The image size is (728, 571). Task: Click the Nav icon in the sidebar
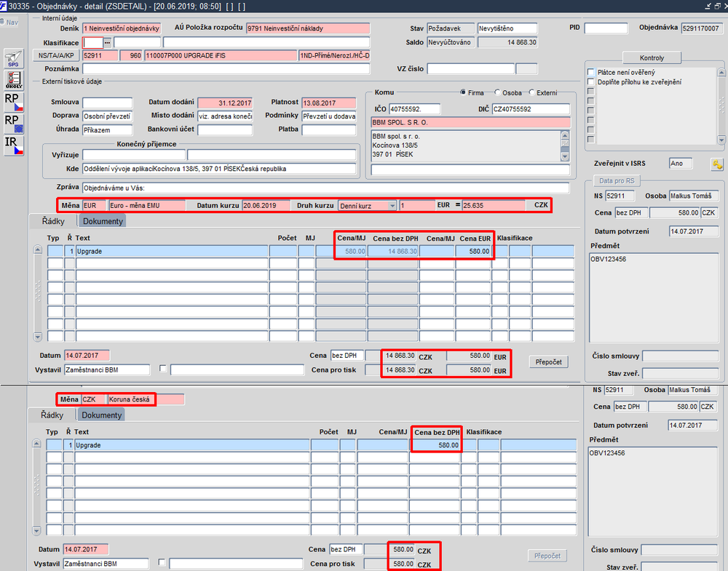pyautogui.click(x=9, y=22)
